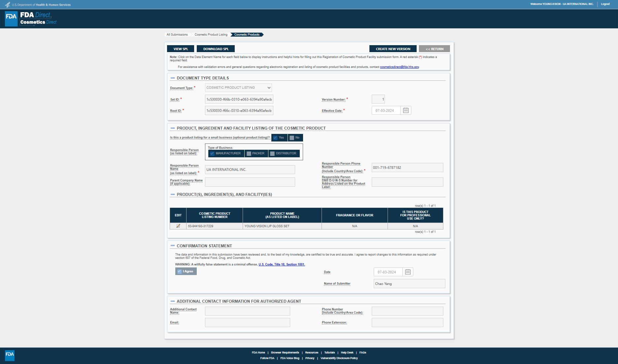Screen dimensions: 618x364
Task: Click the Email input field
Action: pyautogui.click(x=247, y=322)
